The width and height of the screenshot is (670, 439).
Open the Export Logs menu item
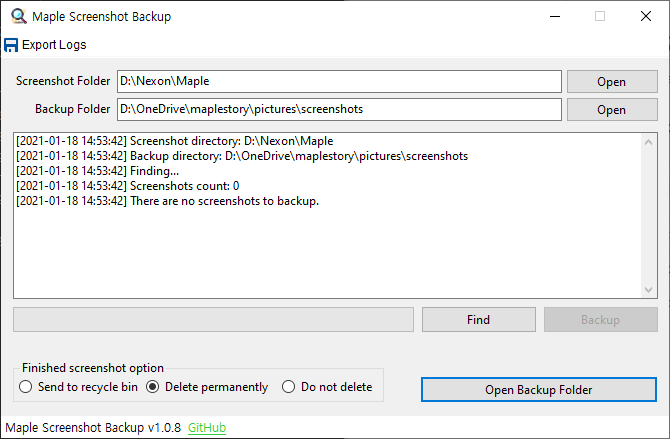tap(45, 45)
